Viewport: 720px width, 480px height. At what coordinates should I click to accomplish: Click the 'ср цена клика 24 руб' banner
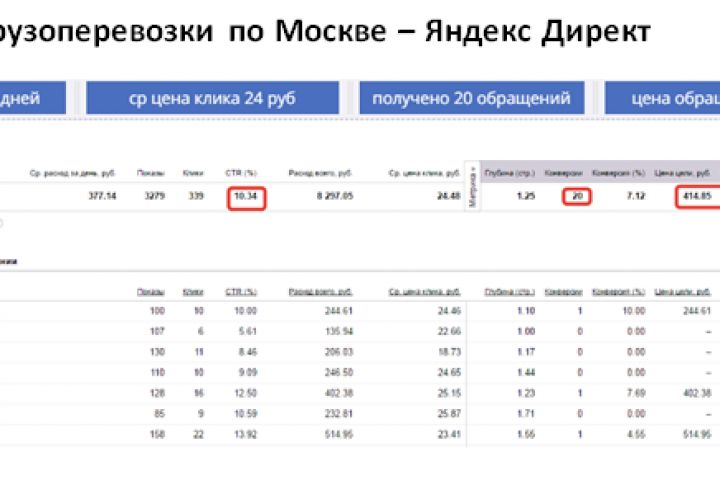(212, 98)
